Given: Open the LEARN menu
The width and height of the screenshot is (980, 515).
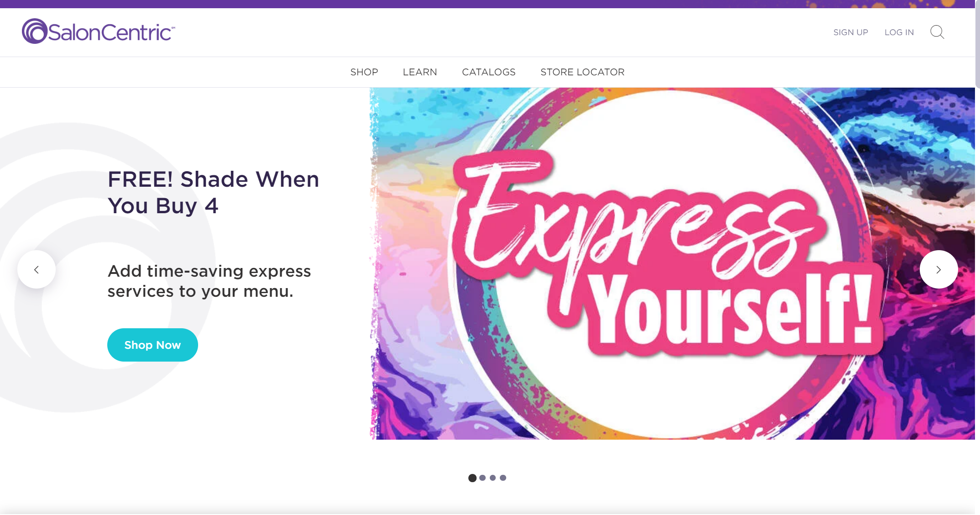Looking at the screenshot, I should click(x=420, y=72).
